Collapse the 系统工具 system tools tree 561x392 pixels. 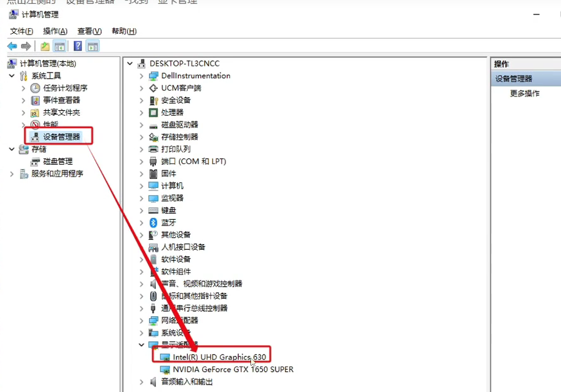coord(12,76)
